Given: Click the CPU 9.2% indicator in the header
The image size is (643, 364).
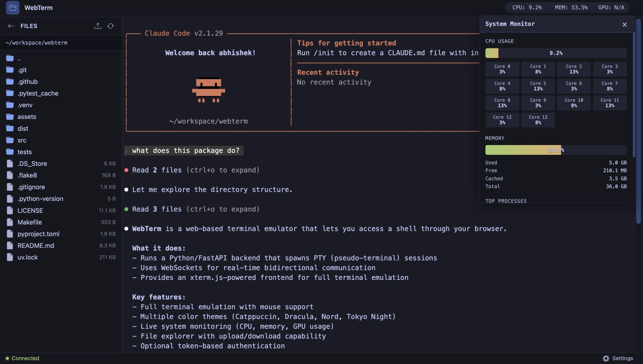Looking at the screenshot, I should (527, 8).
